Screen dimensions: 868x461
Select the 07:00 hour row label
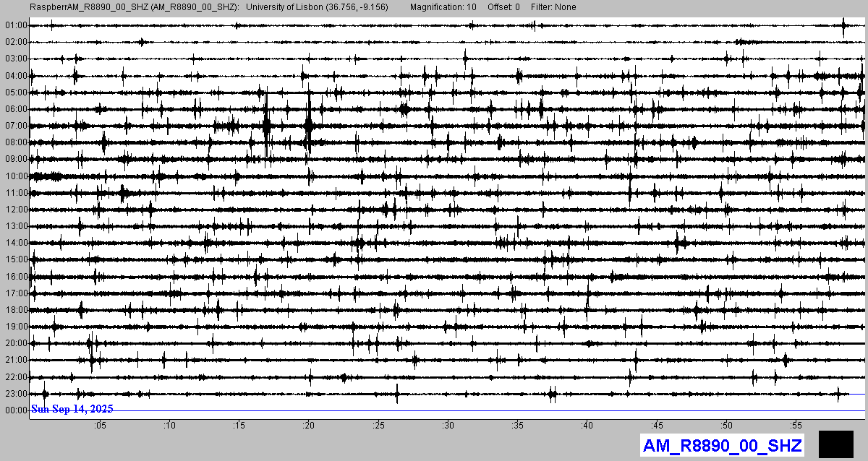click(15, 126)
